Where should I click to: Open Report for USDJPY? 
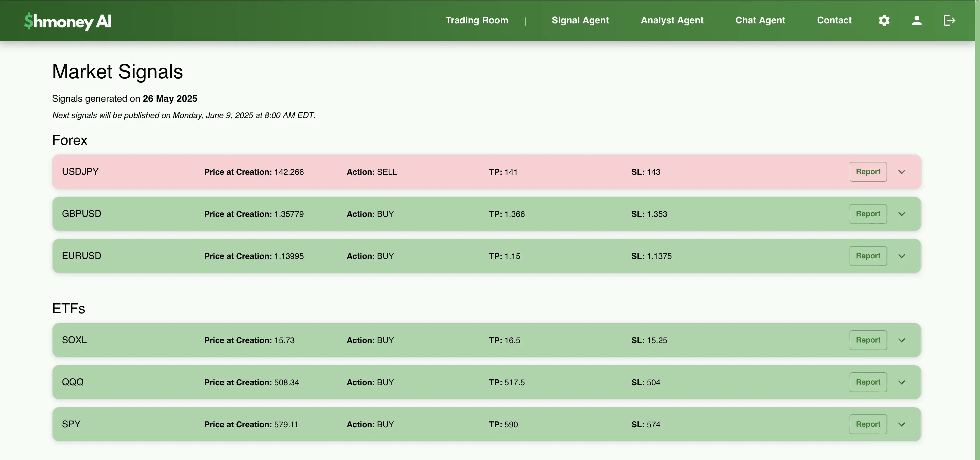point(868,172)
